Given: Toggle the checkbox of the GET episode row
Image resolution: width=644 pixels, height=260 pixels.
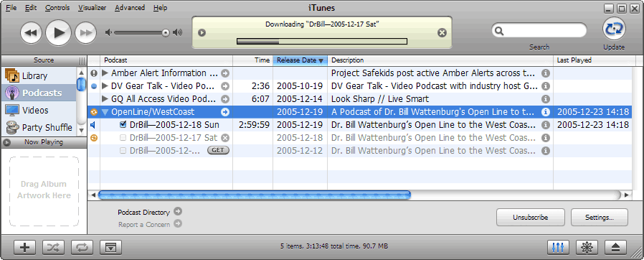Looking at the screenshot, I should (123, 151).
